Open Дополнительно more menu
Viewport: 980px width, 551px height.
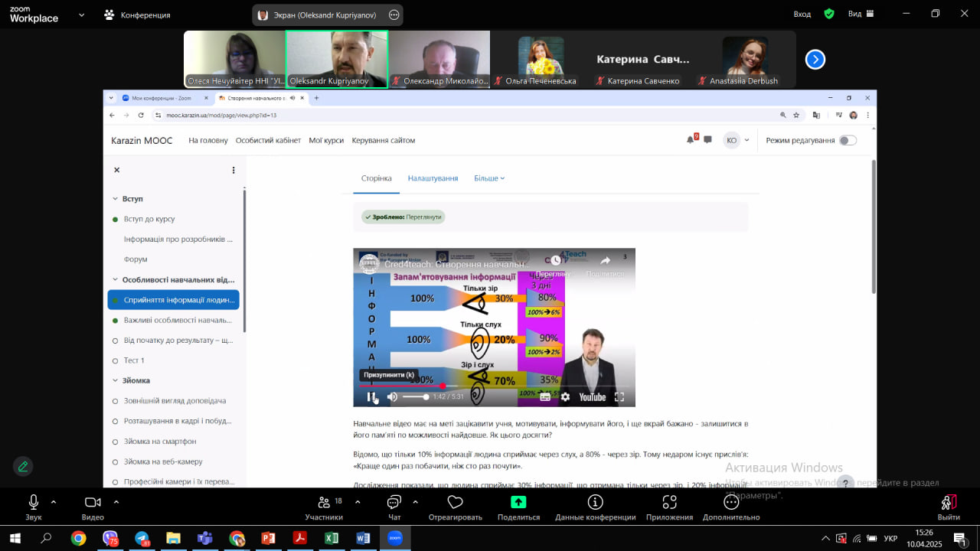point(731,507)
